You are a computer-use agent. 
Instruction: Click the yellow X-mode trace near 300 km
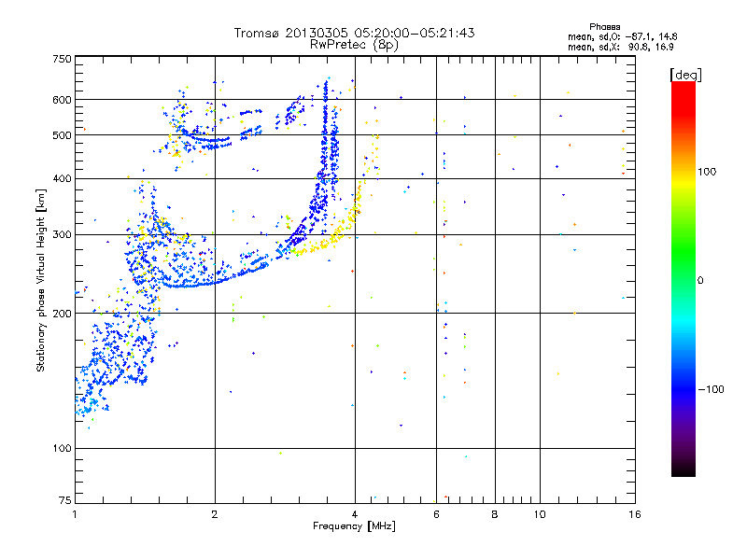pyautogui.click(x=333, y=236)
